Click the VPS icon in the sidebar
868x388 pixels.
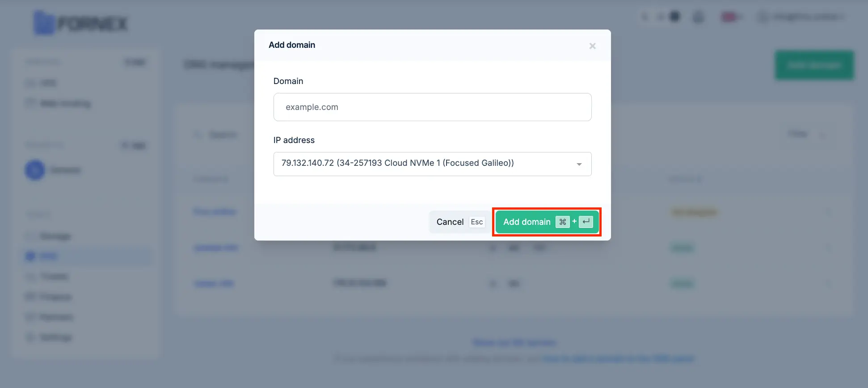pyautogui.click(x=30, y=83)
